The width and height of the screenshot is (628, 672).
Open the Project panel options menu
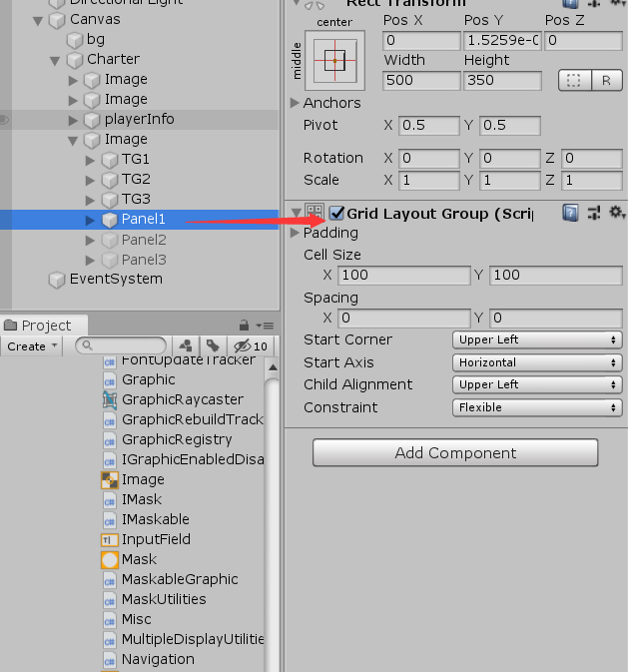(x=265, y=327)
